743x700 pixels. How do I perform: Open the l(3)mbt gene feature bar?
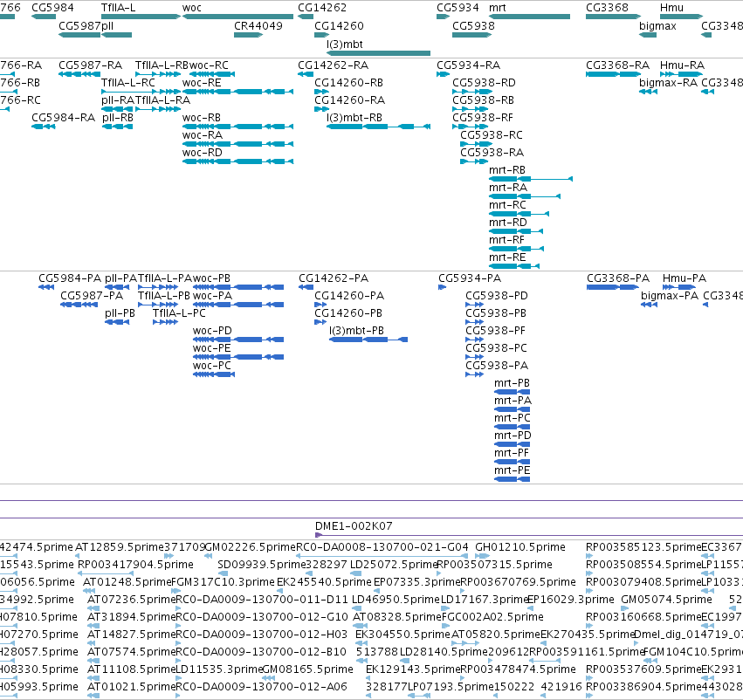click(x=378, y=53)
